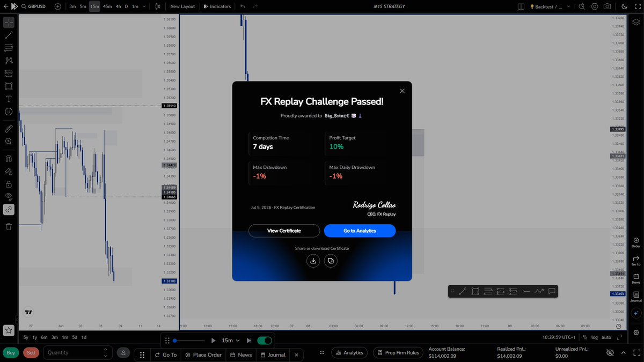Open favorites star in left sidebar

8,330
